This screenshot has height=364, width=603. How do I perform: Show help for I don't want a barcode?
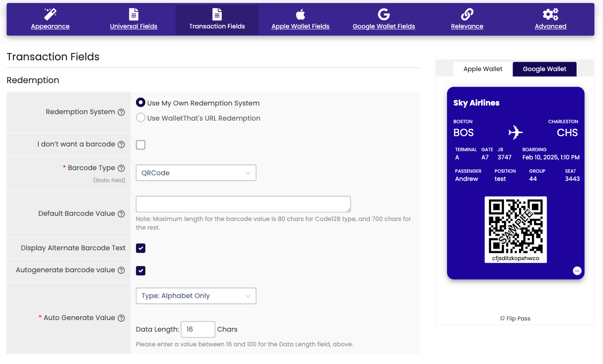tap(121, 144)
